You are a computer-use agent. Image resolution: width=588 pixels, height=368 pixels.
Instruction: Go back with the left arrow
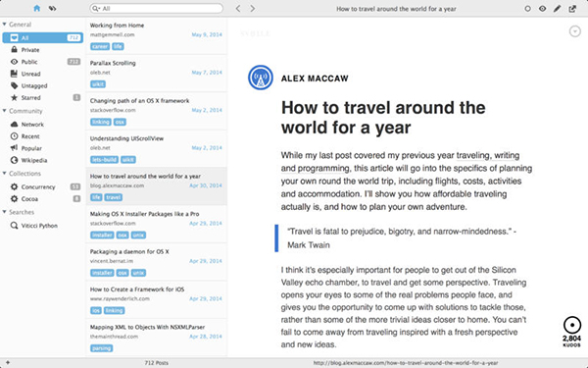click(238, 8)
